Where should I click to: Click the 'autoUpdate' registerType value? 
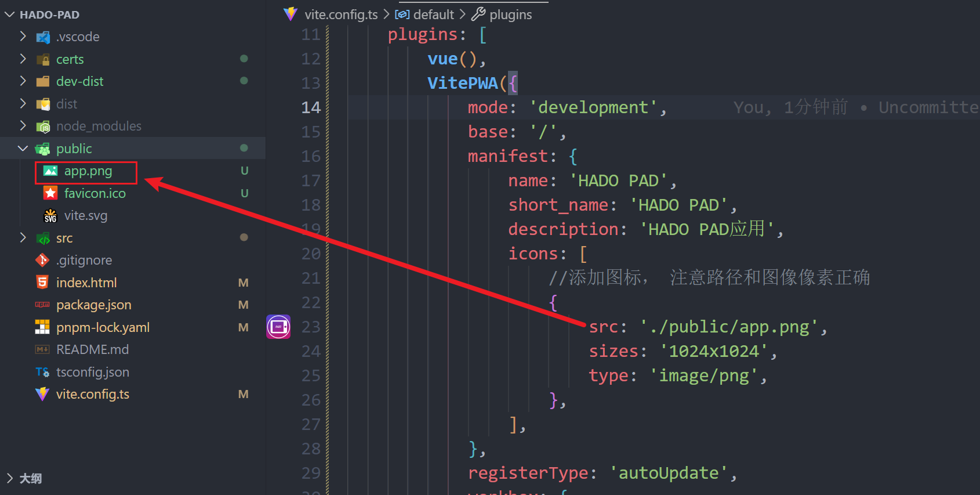pyautogui.click(x=669, y=473)
